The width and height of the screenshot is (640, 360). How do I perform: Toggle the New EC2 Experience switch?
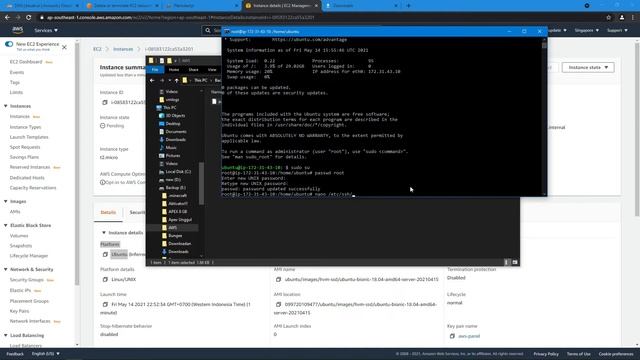(9, 44)
